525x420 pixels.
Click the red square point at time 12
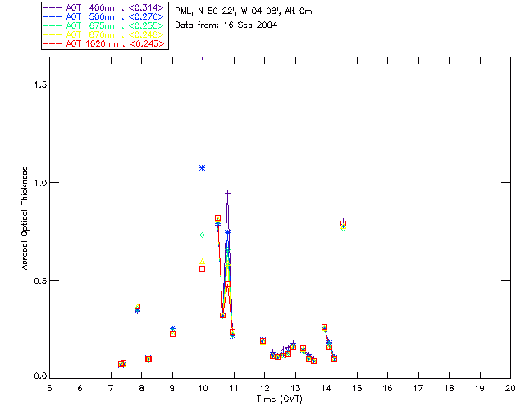tap(262, 341)
